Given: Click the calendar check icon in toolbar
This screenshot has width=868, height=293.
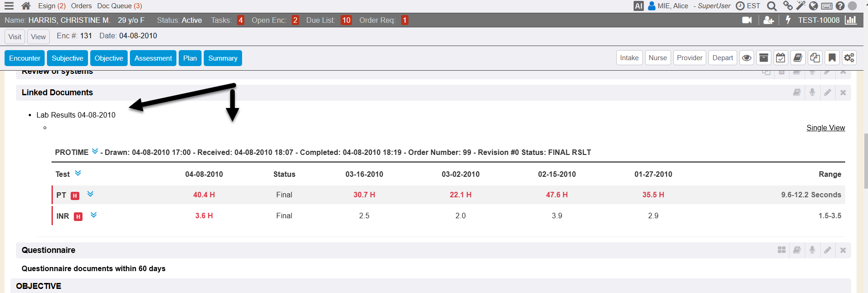Looking at the screenshot, I should point(780,58).
